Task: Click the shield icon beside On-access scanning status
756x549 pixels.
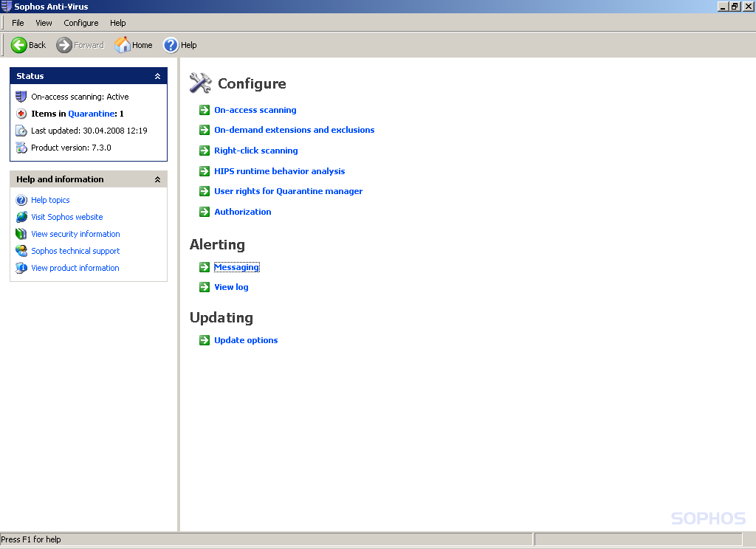Action: point(21,97)
